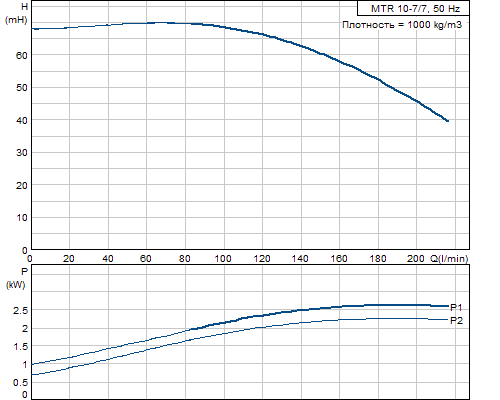Image resolution: width=500 pixels, height=400 pixels.
Task: Click the 40 tick on the head axis
Action: (x=22, y=120)
